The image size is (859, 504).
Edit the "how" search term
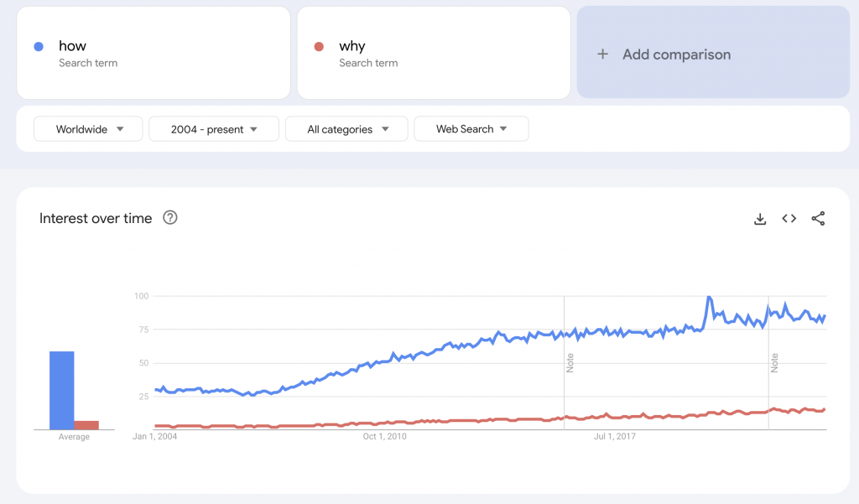(72, 46)
